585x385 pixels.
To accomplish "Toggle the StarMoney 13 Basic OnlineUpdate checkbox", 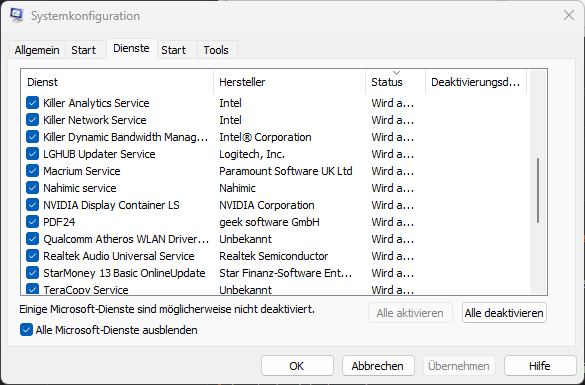I will [32, 273].
